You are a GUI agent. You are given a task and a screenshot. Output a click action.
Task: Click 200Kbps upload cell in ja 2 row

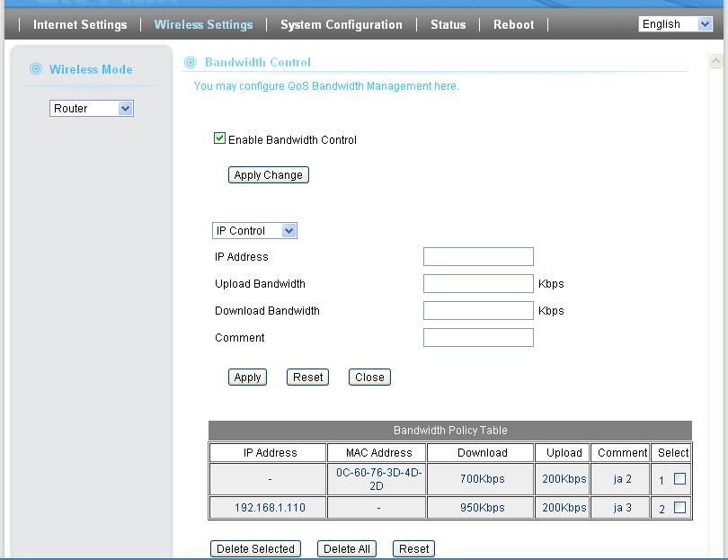pos(563,479)
